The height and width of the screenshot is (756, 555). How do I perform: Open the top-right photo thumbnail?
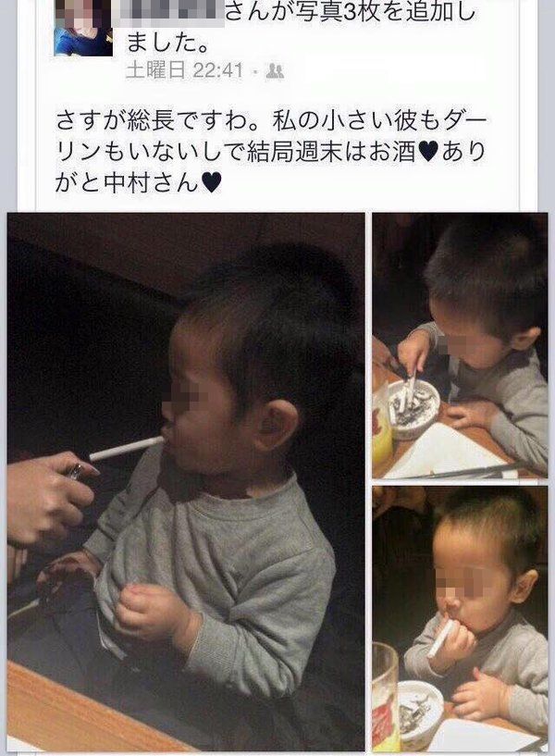(x=460, y=346)
